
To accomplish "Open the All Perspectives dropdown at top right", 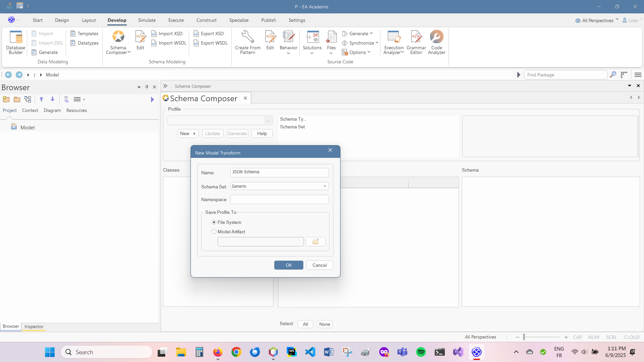I will pyautogui.click(x=597, y=20).
